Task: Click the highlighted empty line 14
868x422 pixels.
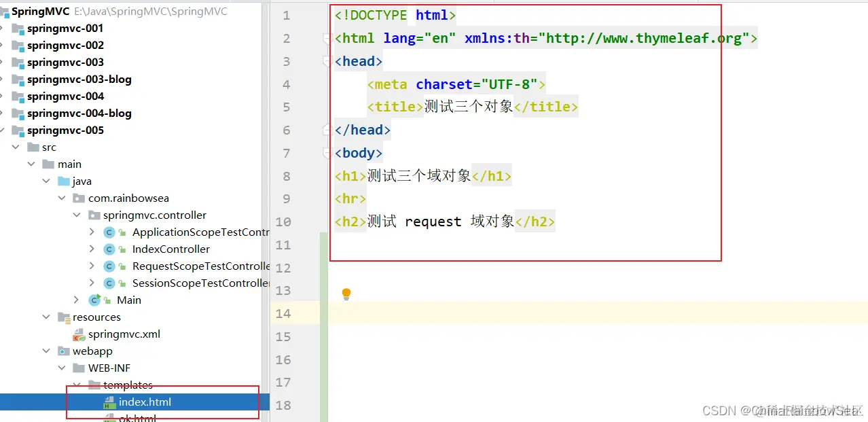Action: 598,313
